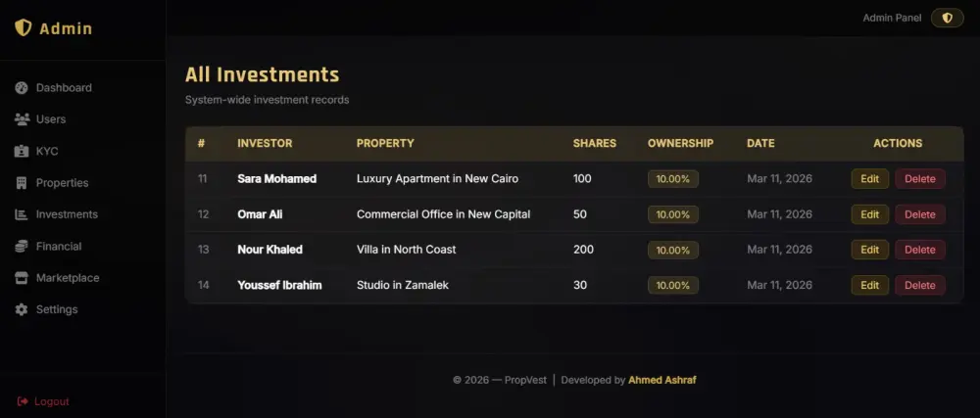Click the Ownership column header

(680, 143)
